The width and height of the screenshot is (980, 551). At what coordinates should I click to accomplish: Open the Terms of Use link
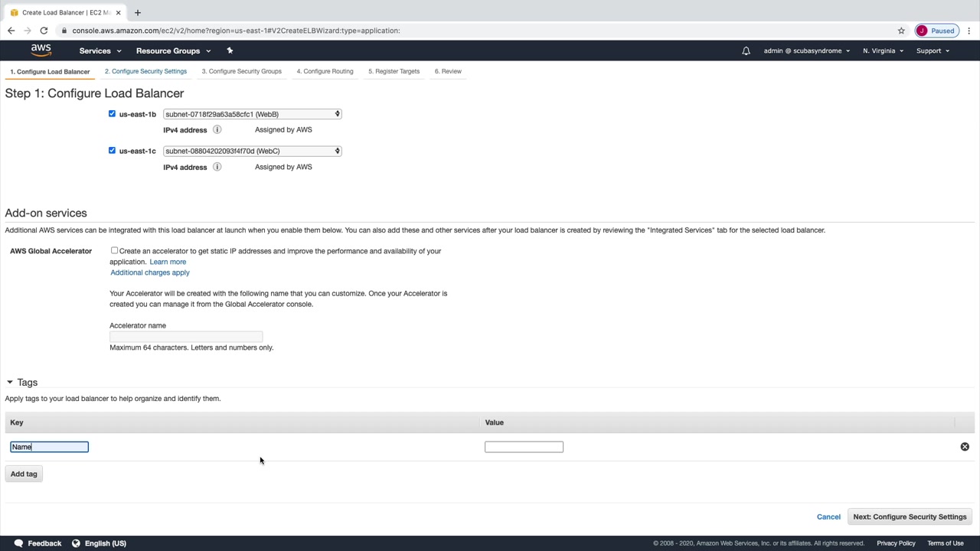point(946,543)
